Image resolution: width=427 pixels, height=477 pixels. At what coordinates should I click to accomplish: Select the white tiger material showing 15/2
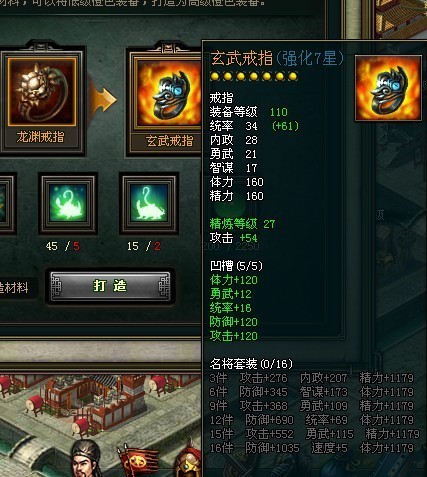coord(149,203)
